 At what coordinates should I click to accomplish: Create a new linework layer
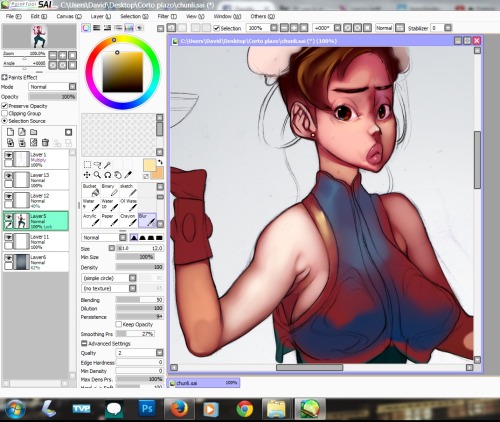(x=22, y=132)
